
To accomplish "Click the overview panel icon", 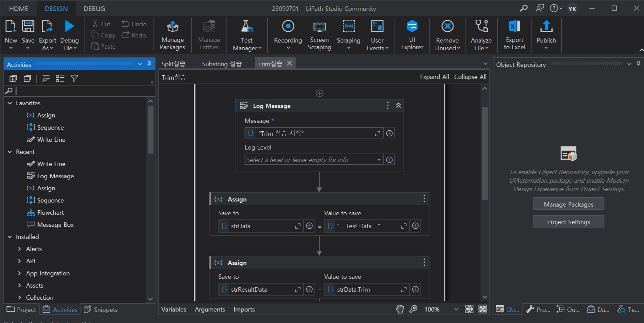I will click(483, 309).
